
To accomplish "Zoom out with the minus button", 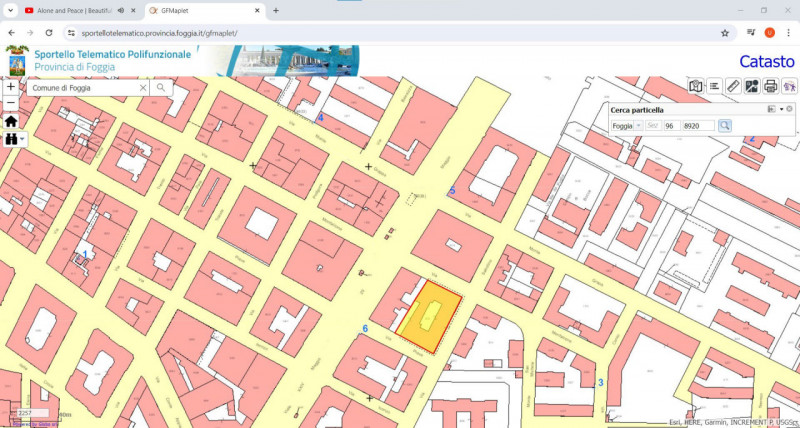I will (x=11, y=104).
